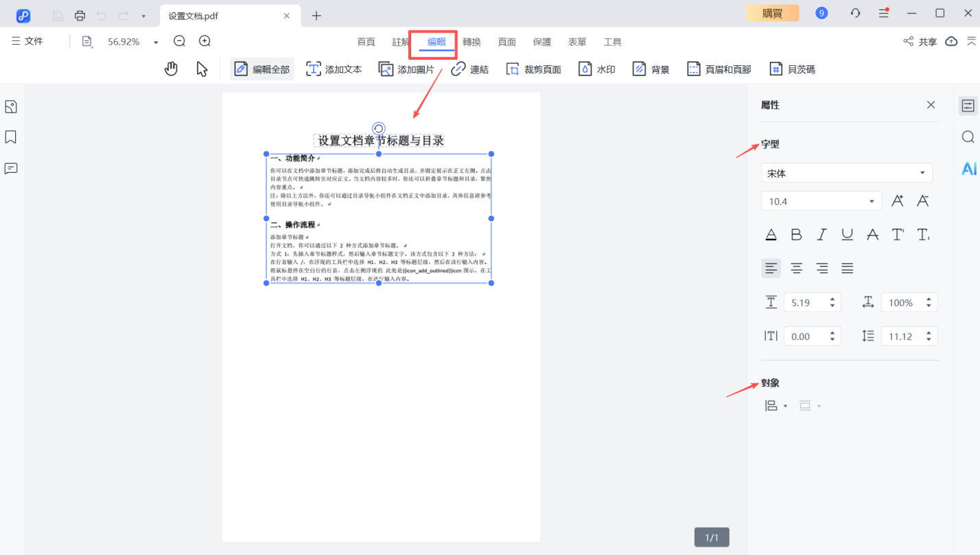This screenshot has height=555, width=980.
Task: Select the Hand pan tool
Action: (170, 68)
